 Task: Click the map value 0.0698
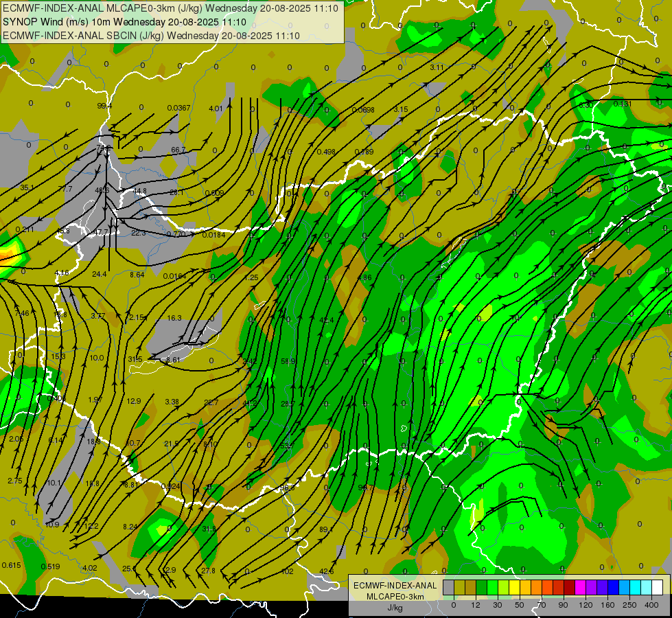click(x=363, y=111)
